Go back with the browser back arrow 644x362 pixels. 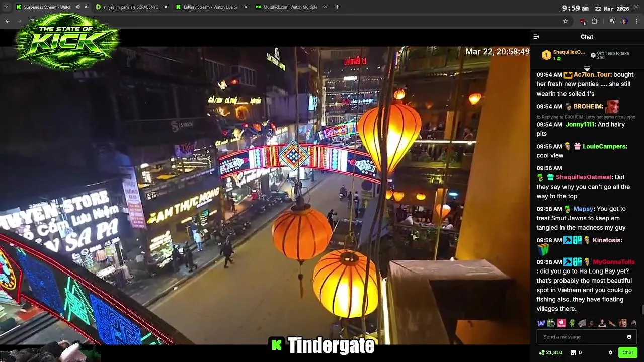[x=7, y=21]
